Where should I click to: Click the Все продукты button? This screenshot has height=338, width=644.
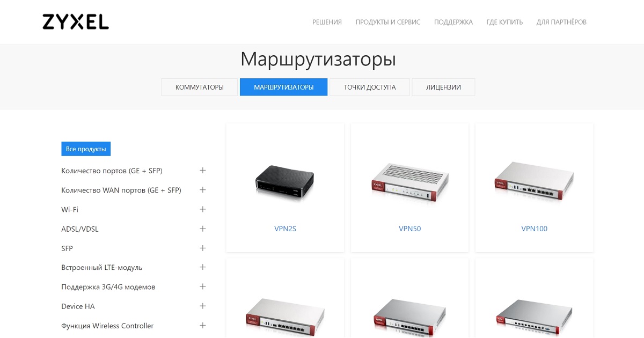click(x=86, y=149)
